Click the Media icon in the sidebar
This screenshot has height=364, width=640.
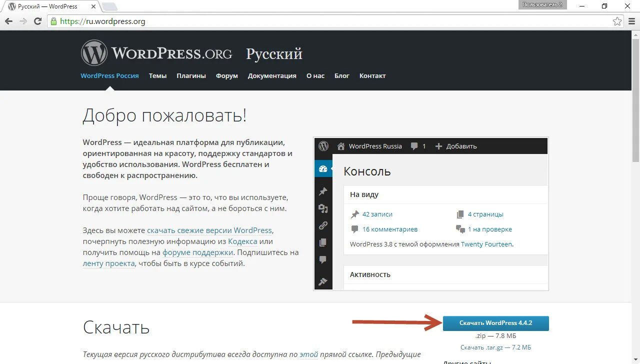click(x=323, y=208)
